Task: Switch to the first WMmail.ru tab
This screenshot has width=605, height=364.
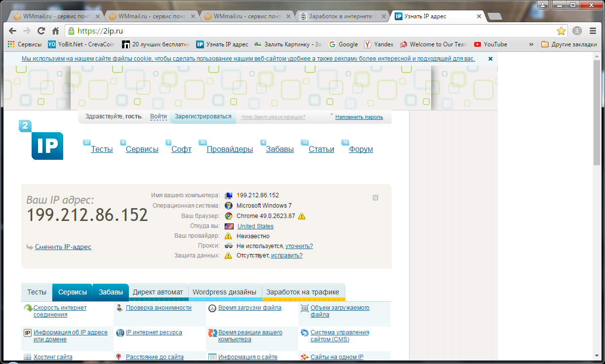Action: click(x=54, y=16)
